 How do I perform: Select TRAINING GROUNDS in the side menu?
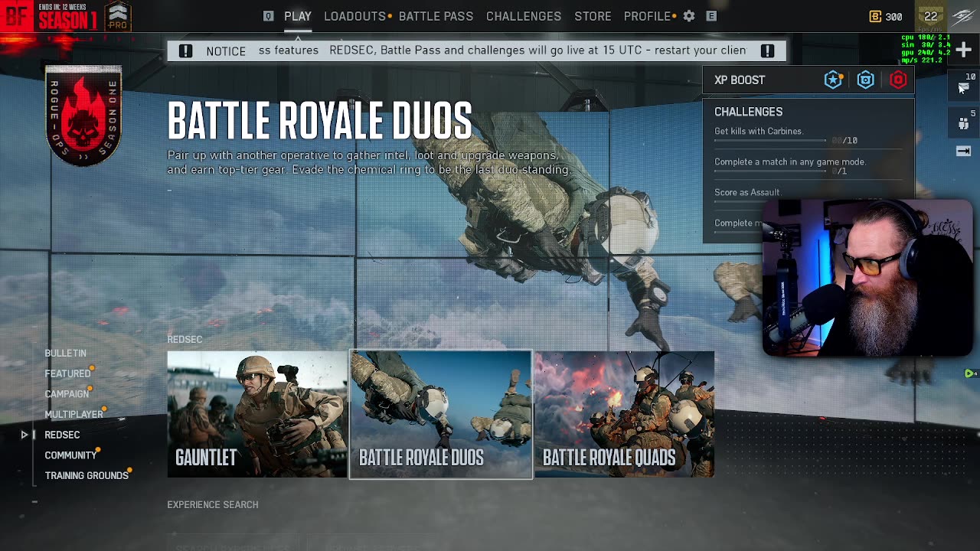coord(87,475)
